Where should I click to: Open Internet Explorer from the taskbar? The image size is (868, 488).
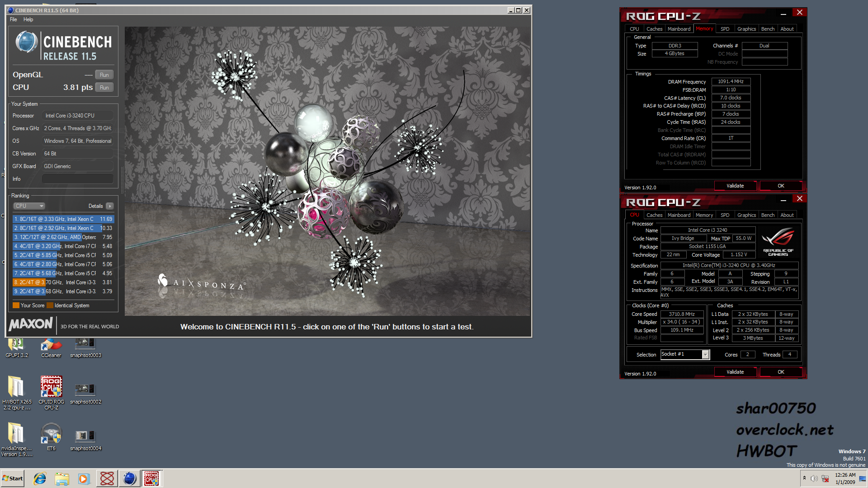pos(40,479)
